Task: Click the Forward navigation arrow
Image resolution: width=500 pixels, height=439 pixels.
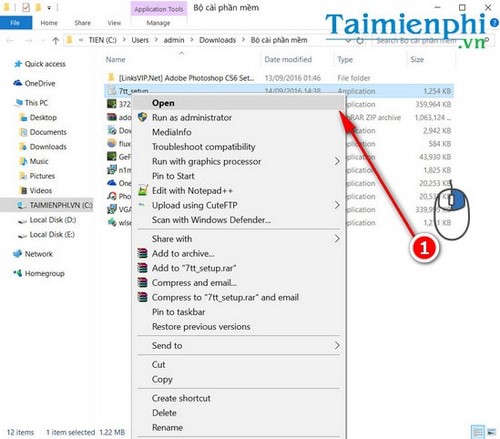Action: [29, 41]
